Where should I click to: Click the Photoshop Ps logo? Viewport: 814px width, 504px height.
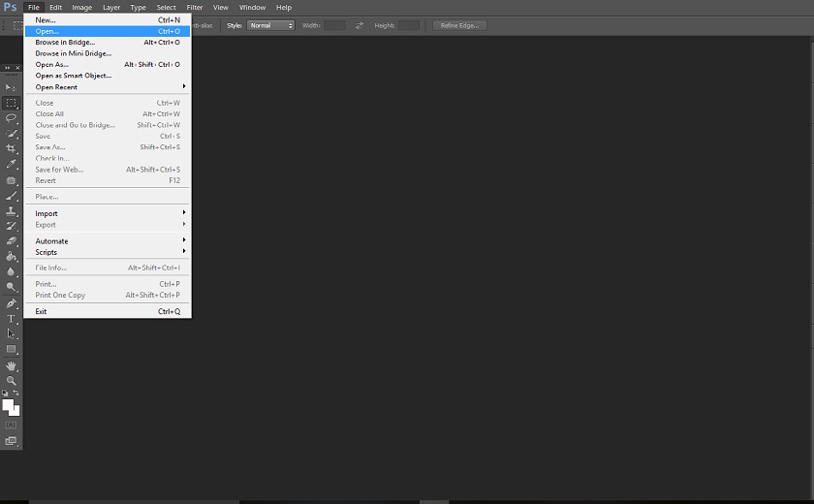[x=10, y=7]
